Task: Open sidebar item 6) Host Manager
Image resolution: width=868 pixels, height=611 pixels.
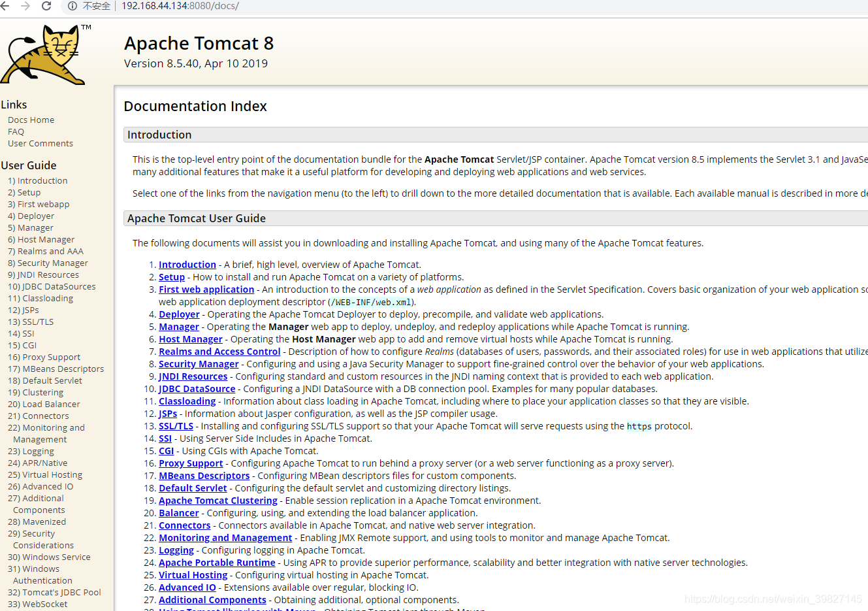Action: (41, 240)
